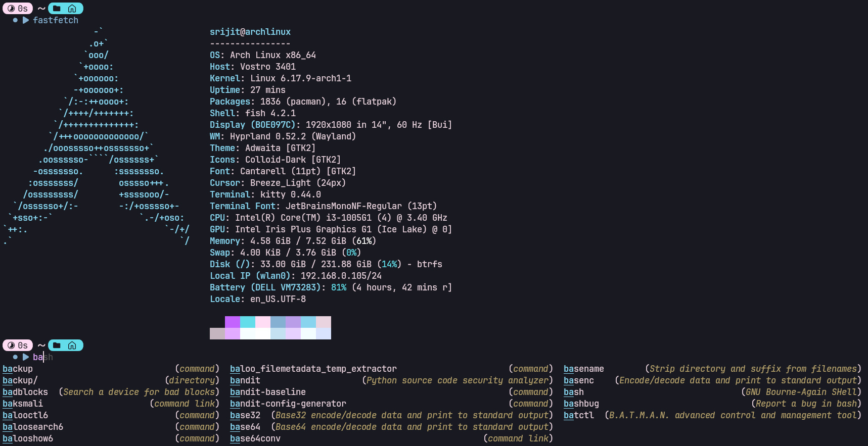This screenshot has height=446, width=868.
Task: Click the 'WM: Hyprland 0.52.2' line
Action: pyautogui.click(x=283, y=136)
